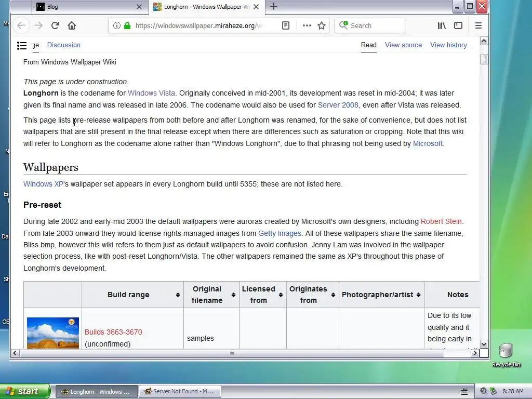The height and width of the screenshot is (399, 532).
Task: Follow the Getty Images link
Action: [x=280, y=233]
